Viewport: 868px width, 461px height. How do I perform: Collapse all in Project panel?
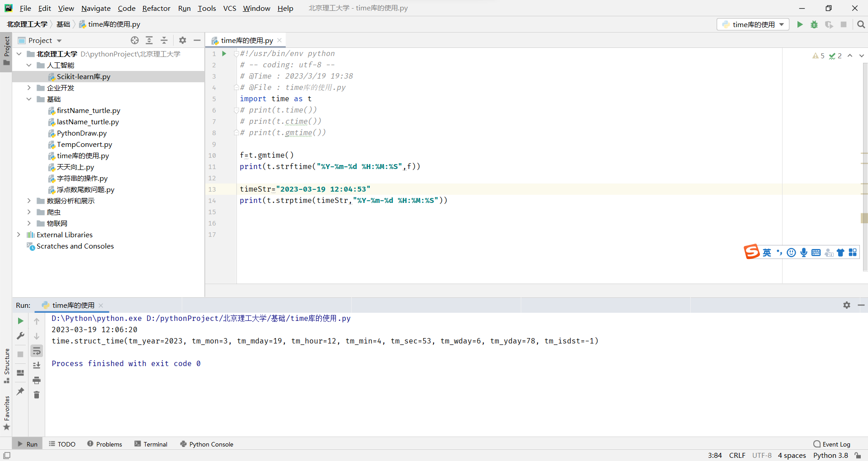(164, 40)
